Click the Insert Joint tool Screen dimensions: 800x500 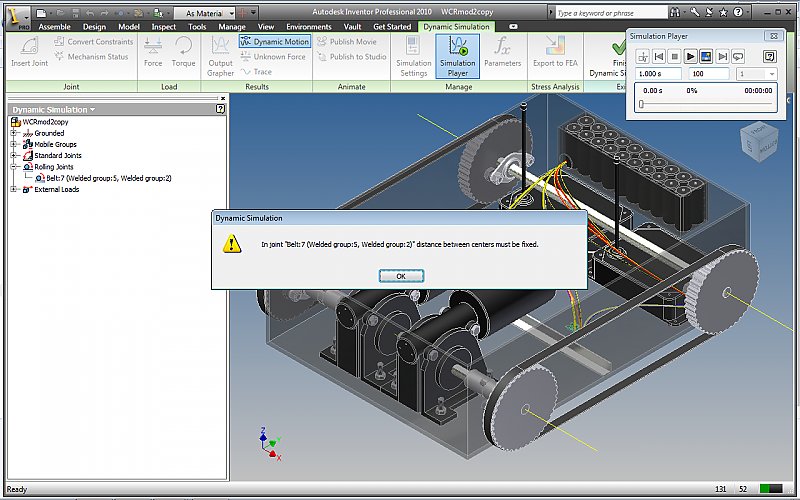(30, 52)
